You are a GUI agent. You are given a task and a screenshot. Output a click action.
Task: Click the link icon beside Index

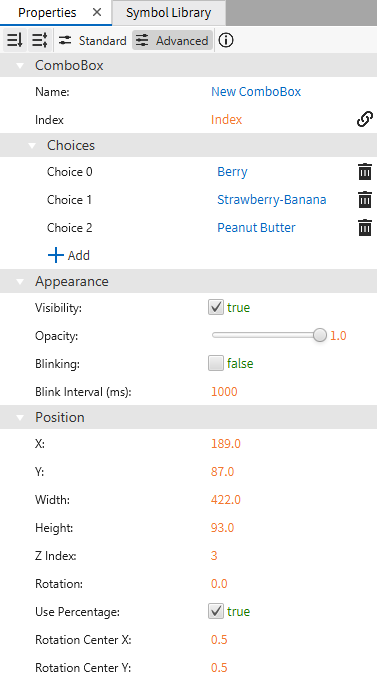pos(364,119)
